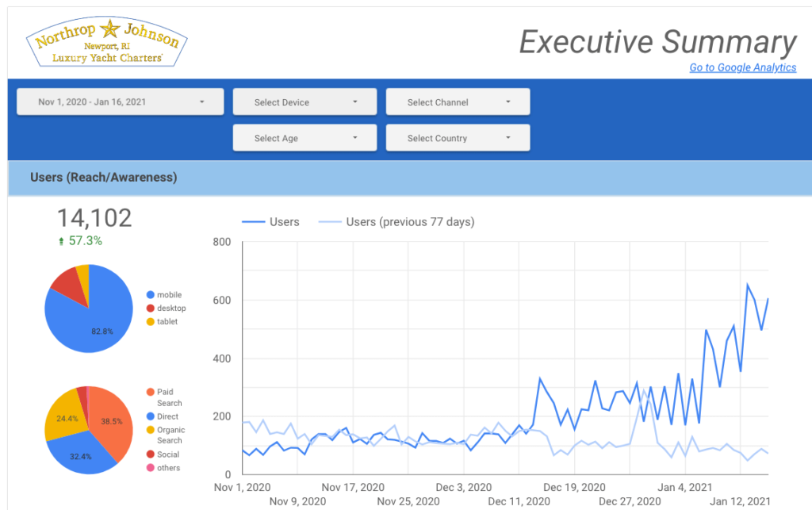Select the Organic Search legend marker
Image resolution: width=812 pixels, height=510 pixels.
150,430
